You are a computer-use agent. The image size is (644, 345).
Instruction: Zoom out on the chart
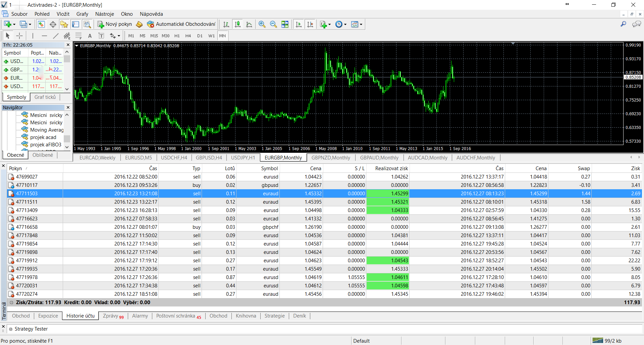tap(273, 24)
